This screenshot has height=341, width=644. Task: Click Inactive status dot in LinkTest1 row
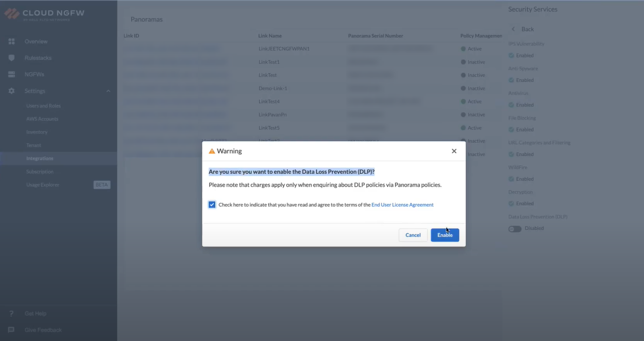click(x=463, y=62)
